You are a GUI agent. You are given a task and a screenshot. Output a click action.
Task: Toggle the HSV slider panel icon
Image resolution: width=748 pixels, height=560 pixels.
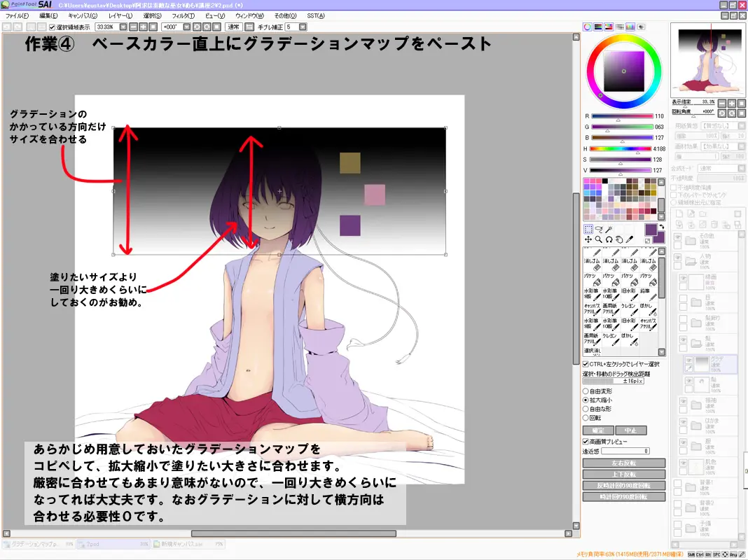pyautogui.click(x=609, y=27)
